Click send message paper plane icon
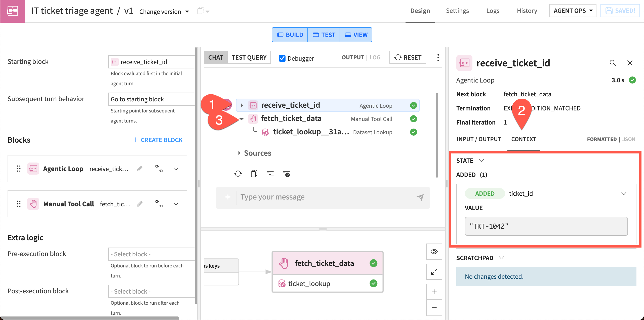Image resolution: width=644 pixels, height=320 pixels. pos(420,197)
